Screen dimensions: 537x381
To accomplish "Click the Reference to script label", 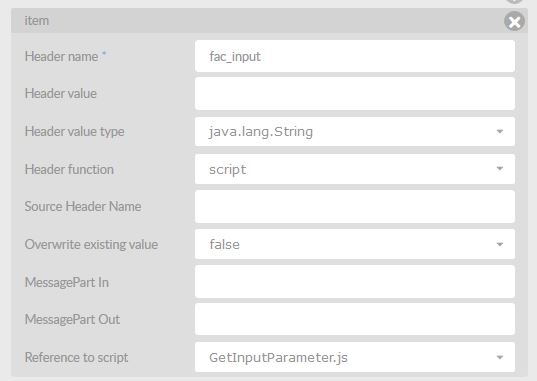I will 76,357.
